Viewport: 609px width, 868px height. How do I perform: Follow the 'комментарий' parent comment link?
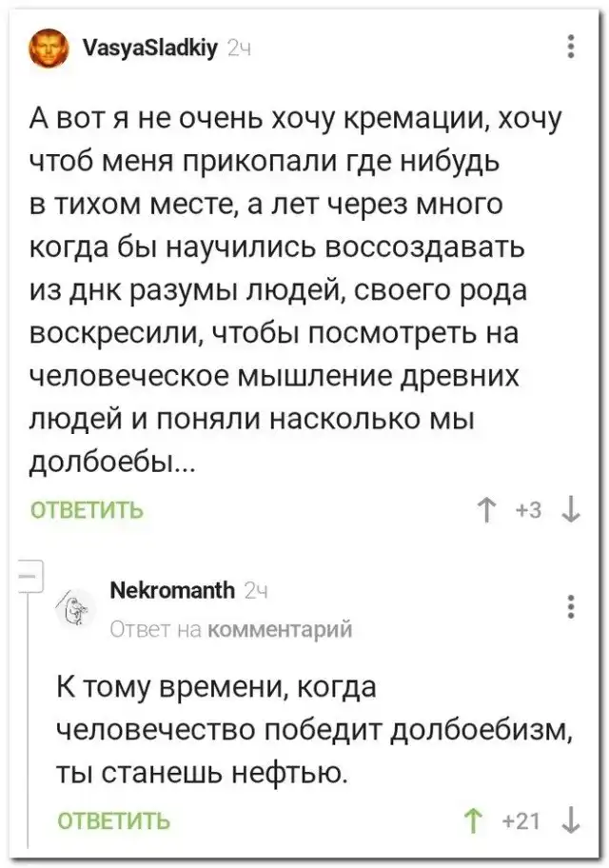point(279,628)
